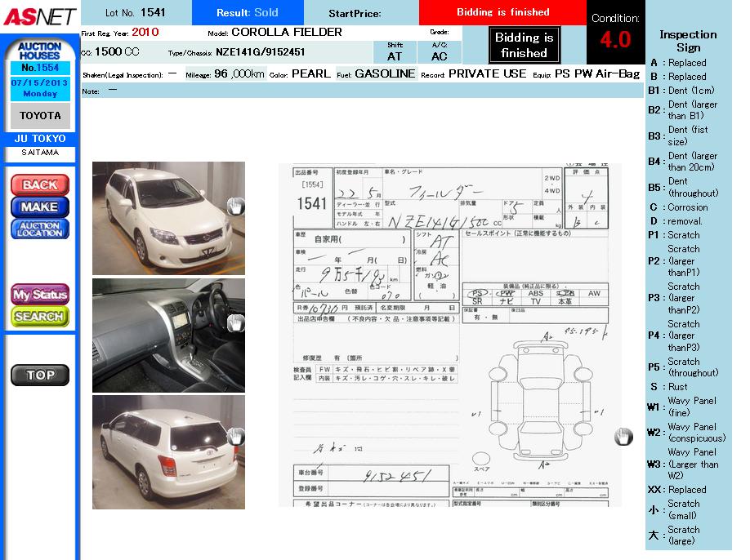Click the Condition 4.0 grade box

[x=615, y=33]
